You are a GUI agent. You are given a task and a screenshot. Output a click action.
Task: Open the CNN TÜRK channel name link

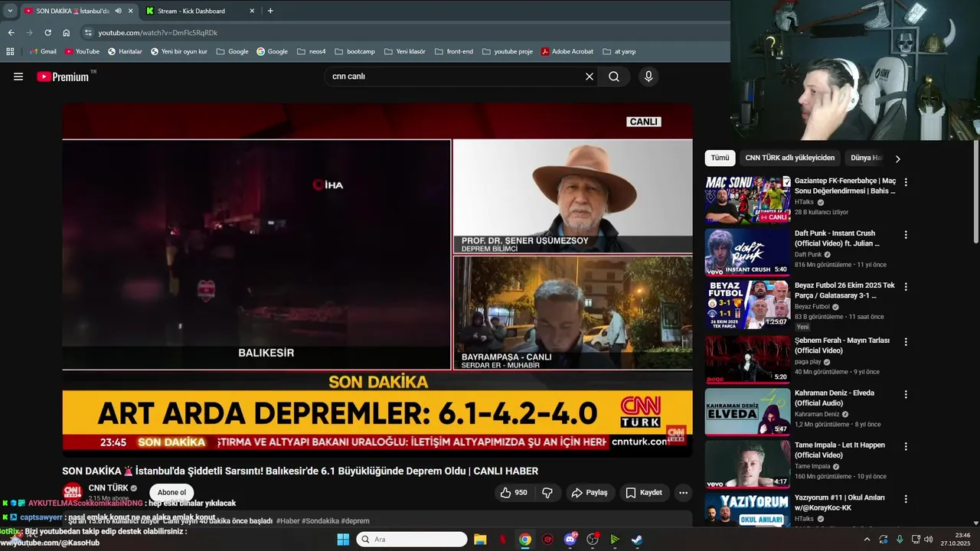[x=108, y=488]
